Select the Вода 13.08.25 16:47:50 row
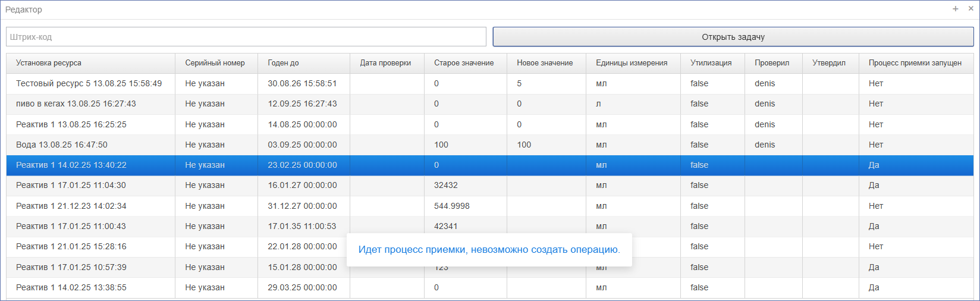Screen dimensions: 980x301 490,145
